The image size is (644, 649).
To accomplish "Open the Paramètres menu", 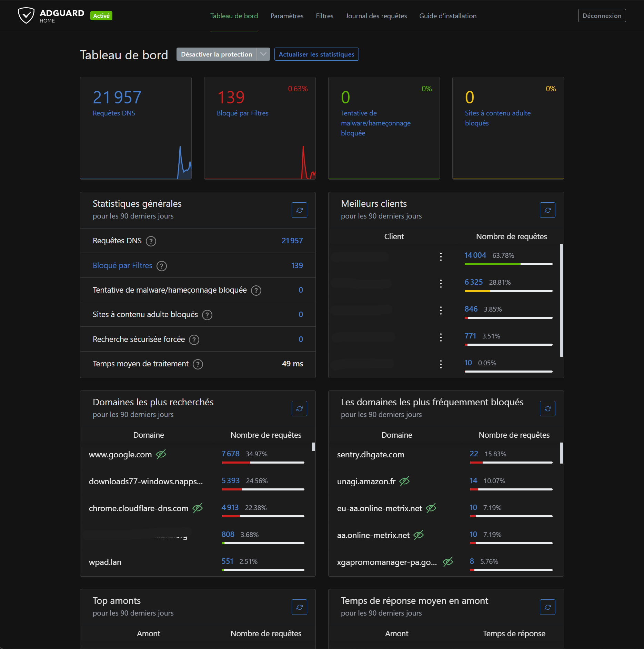I will pyautogui.click(x=287, y=16).
